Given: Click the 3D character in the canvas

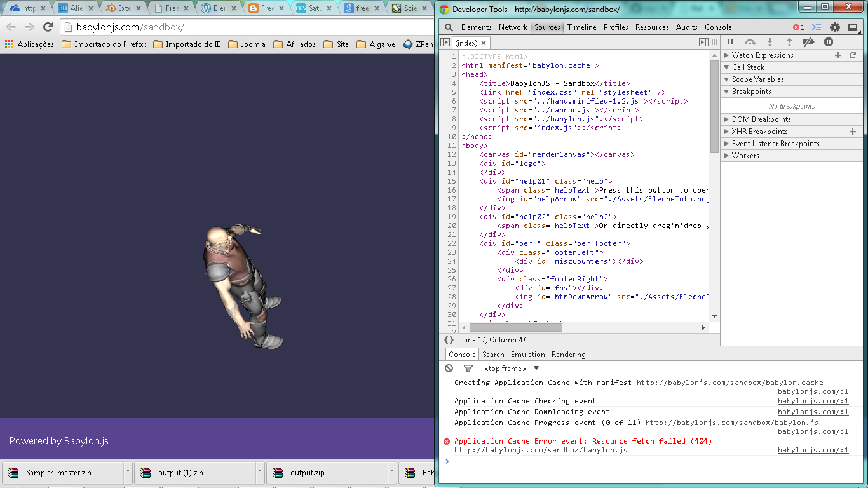Looking at the screenshot, I should [x=241, y=286].
